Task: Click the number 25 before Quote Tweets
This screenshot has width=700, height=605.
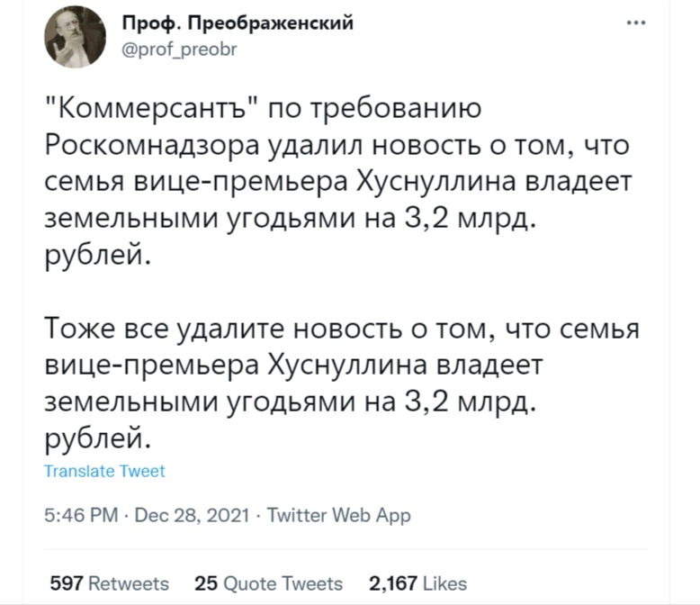Action: (x=206, y=582)
